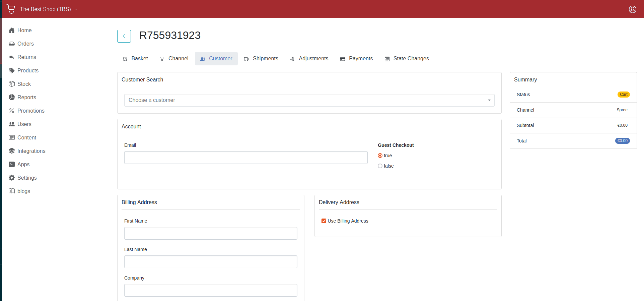The image size is (644, 301).
Task: Open the Payments tab
Action: (357, 59)
